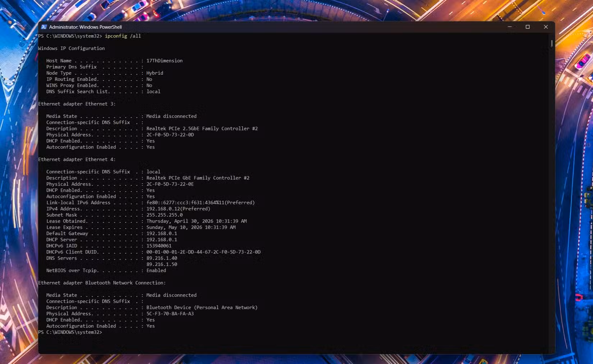Screen dimensions: 593x364
Task: Click Ethernet 4 Connection-specific DNS Suffix 'local'
Action: click(153, 172)
